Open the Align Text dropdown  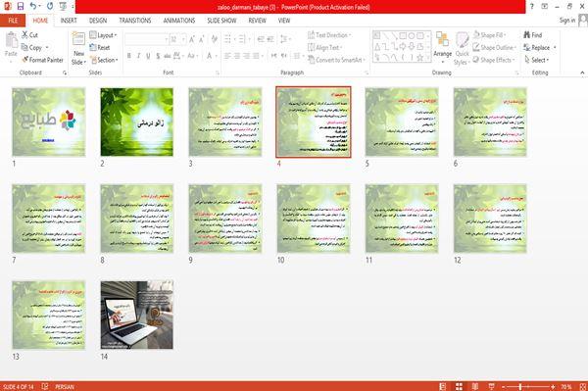tap(325, 47)
